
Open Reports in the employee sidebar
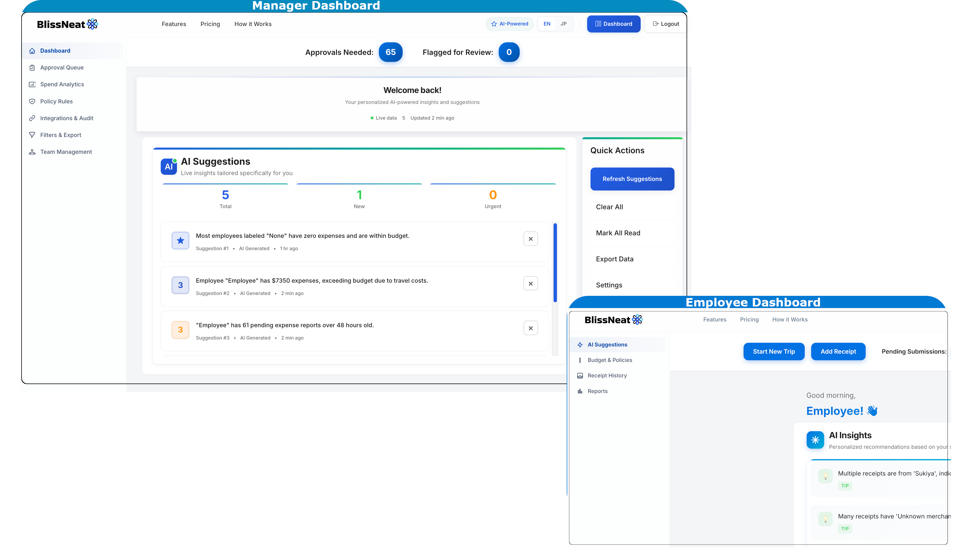[x=598, y=391]
